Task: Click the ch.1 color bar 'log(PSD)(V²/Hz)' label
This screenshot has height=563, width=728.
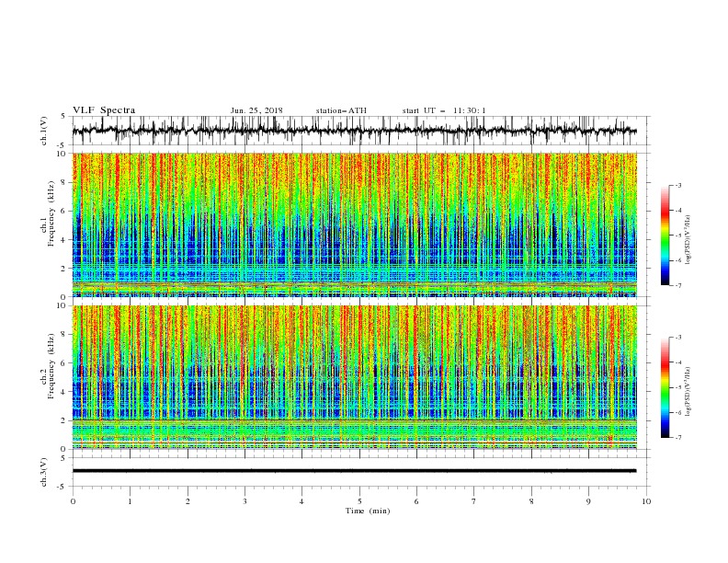Action: [x=688, y=240]
